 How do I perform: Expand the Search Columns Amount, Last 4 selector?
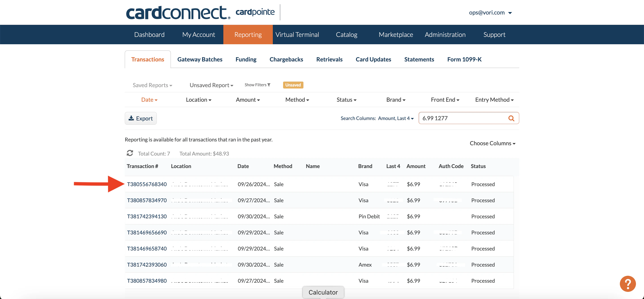point(396,118)
